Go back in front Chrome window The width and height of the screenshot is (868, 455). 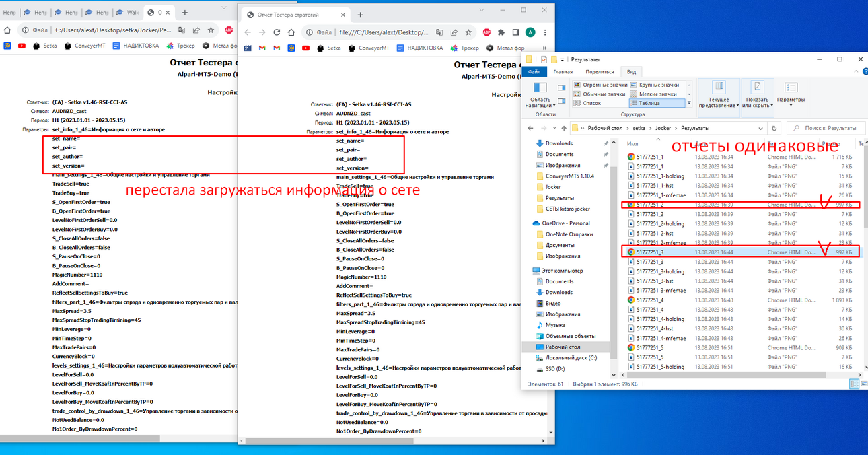pos(248,32)
